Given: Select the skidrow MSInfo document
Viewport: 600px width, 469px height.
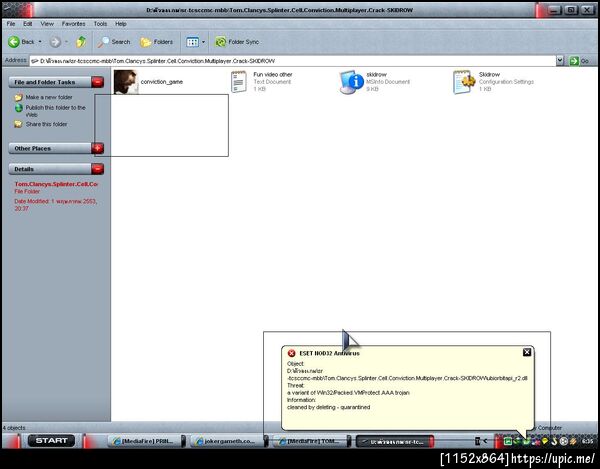Looking at the screenshot, I should coord(375,81).
